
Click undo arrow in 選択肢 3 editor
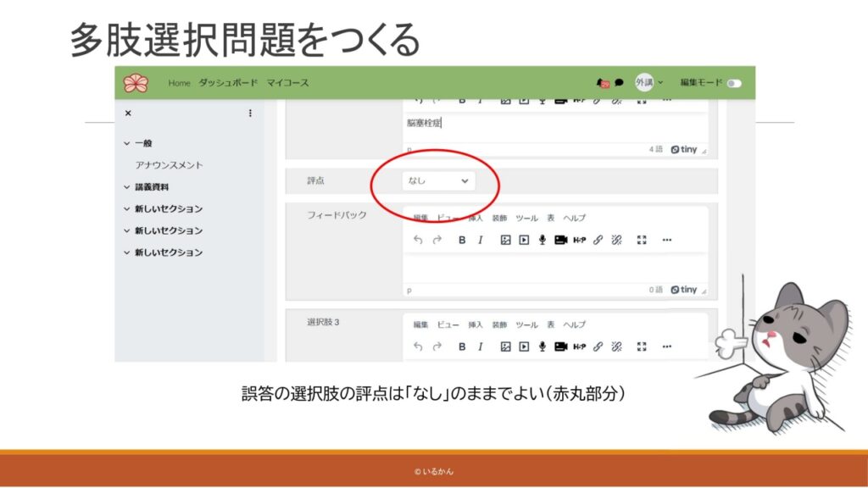click(418, 347)
